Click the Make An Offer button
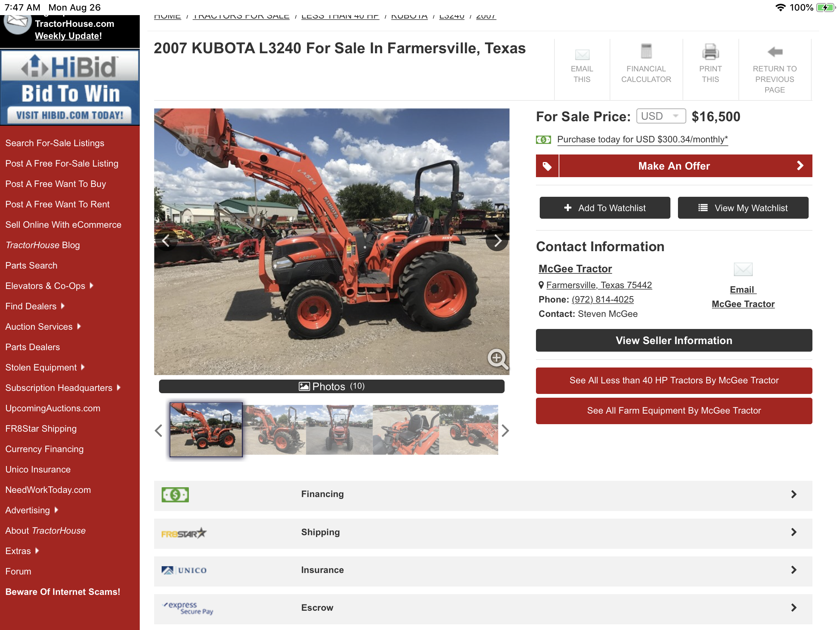 [674, 166]
